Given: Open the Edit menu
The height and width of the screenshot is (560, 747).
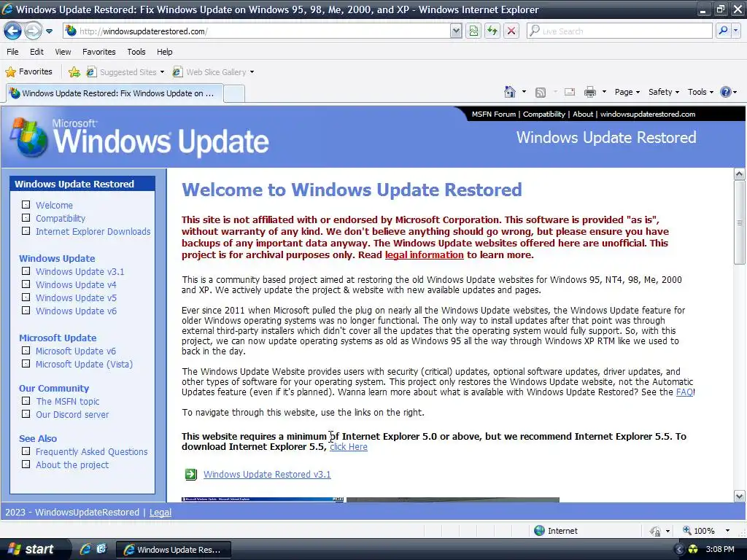Looking at the screenshot, I should pos(36,52).
